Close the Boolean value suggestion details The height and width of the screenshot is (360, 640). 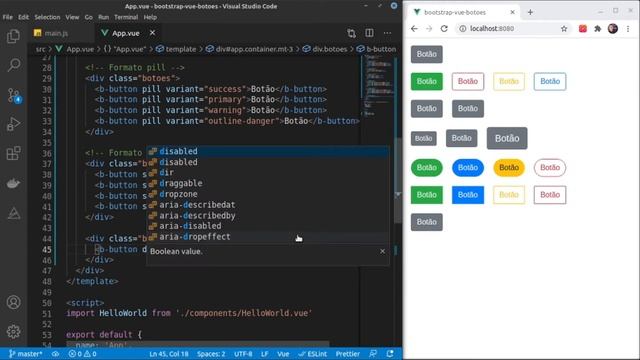[382, 251]
